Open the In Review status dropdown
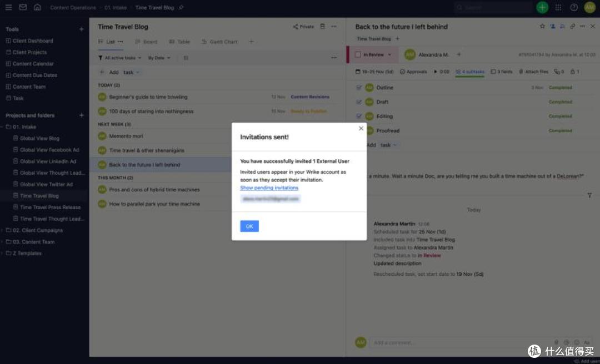The image size is (600, 364). pos(389,55)
